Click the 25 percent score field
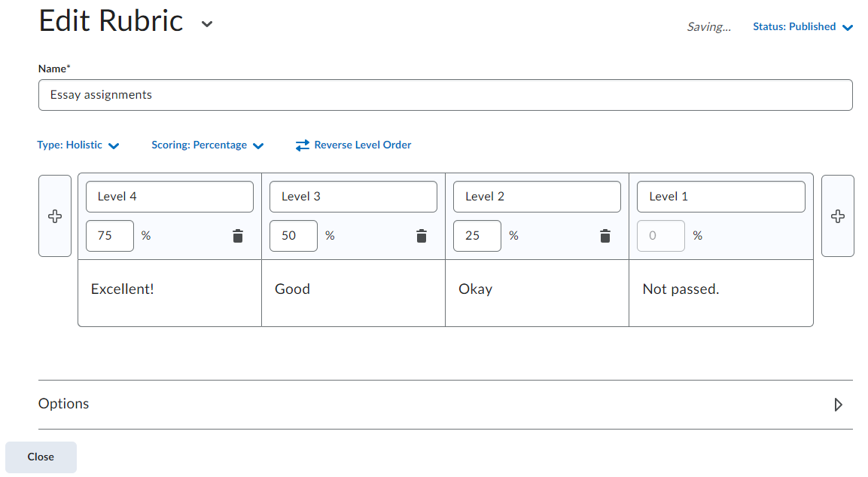The image size is (868, 477). click(x=477, y=236)
